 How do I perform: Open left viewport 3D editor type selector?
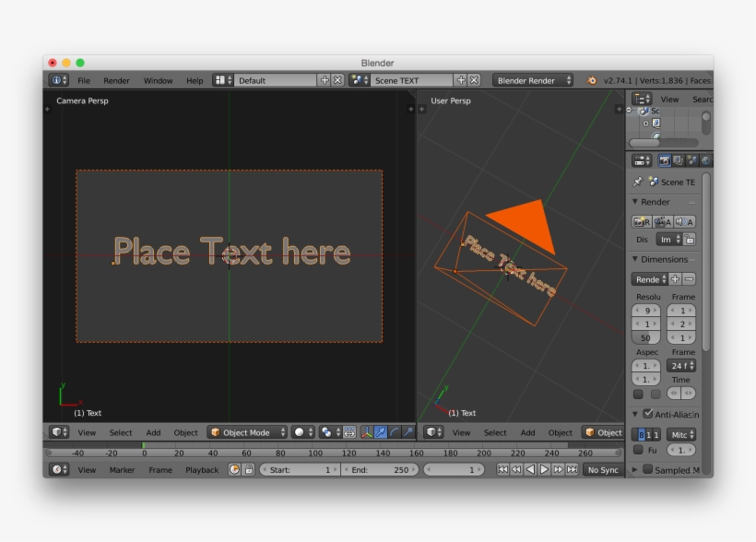point(59,432)
